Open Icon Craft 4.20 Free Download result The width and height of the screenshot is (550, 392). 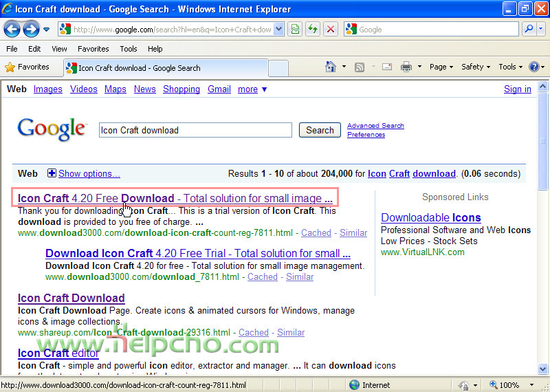(175, 198)
